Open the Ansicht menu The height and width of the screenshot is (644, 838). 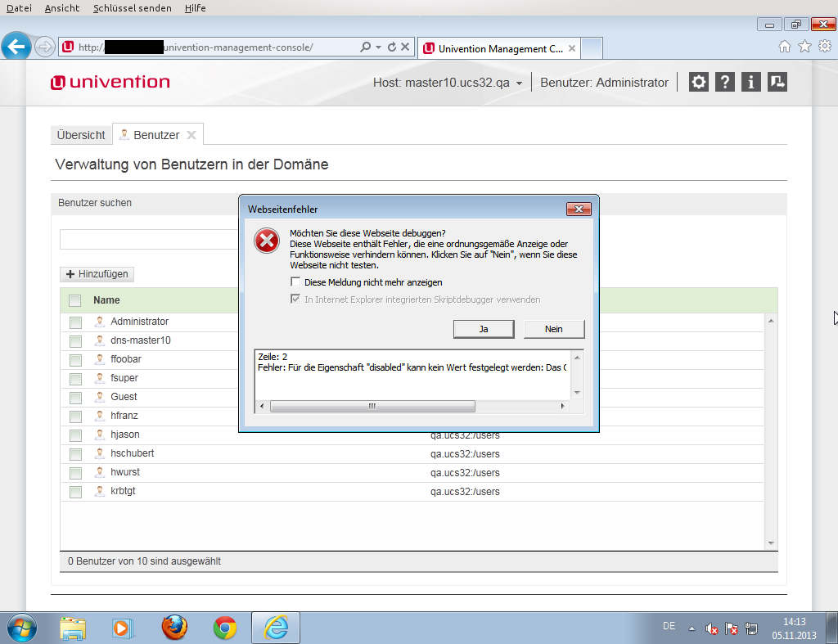62,8
